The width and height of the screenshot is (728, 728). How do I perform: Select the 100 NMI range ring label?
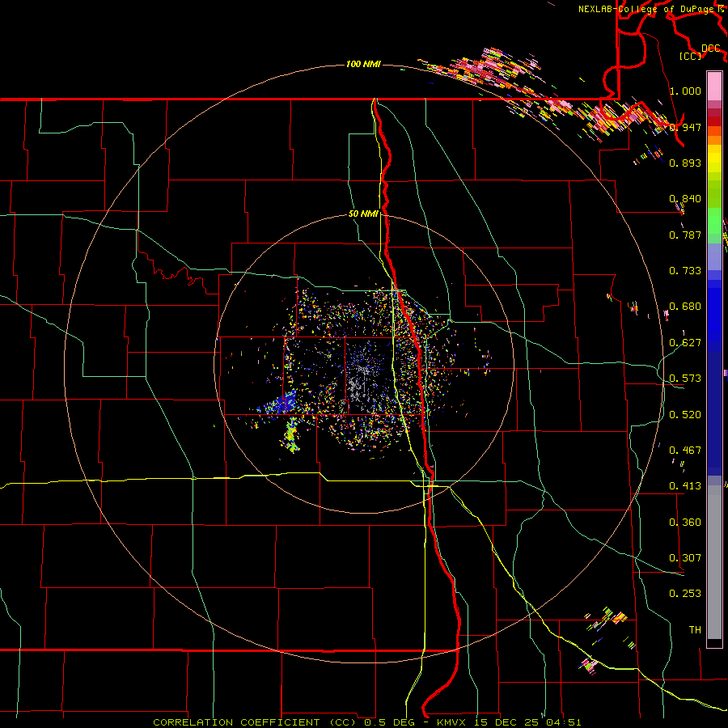tap(363, 64)
